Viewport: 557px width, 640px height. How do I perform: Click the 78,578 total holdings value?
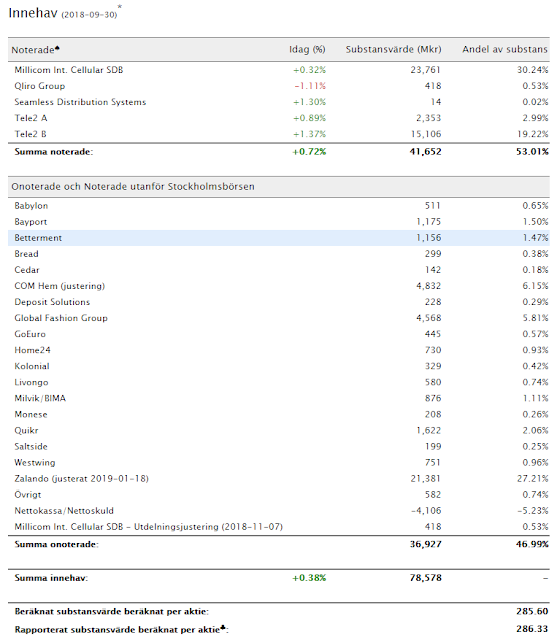[426, 578]
